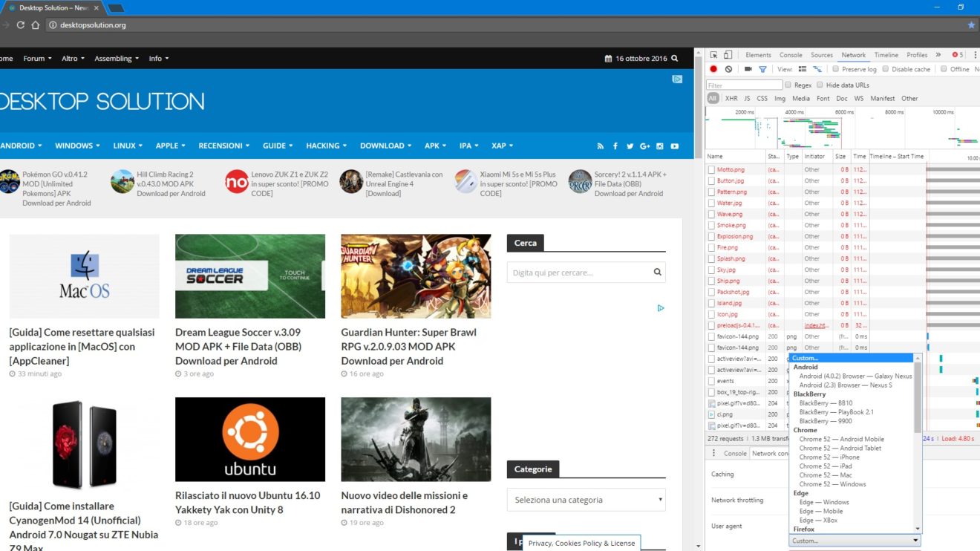Switch to the Elements DevTools tab
The image size is (980, 551).
click(758, 55)
